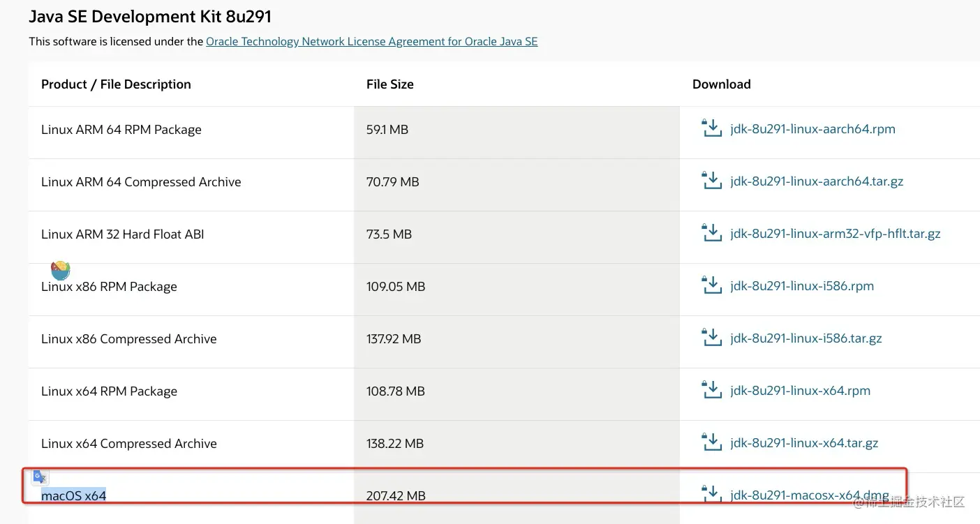This screenshot has width=980, height=524.
Task: Click download icon beside jdk-8u291-macosx-x64.dmg
Action: [711, 495]
